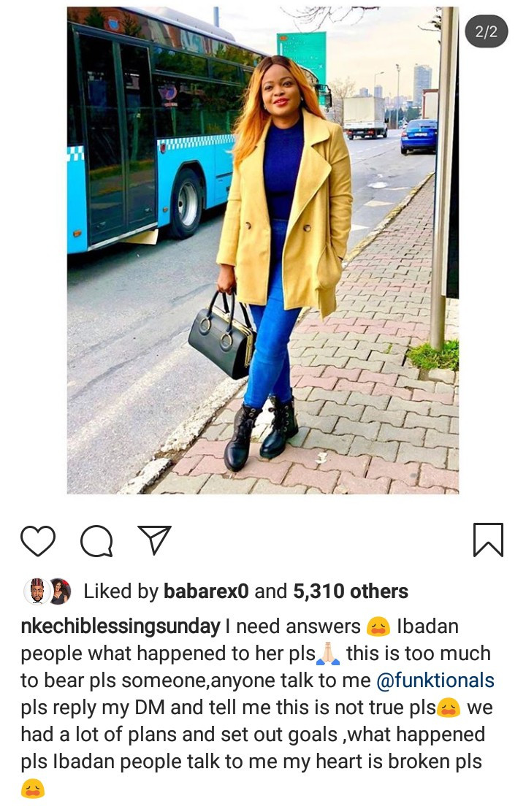Save the post with the bookmark icon

point(488,540)
